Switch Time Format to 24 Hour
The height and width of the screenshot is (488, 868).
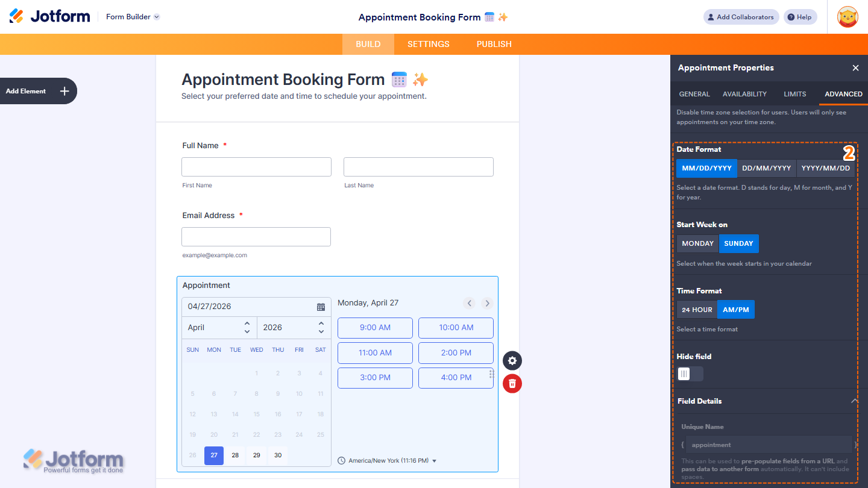tap(697, 309)
